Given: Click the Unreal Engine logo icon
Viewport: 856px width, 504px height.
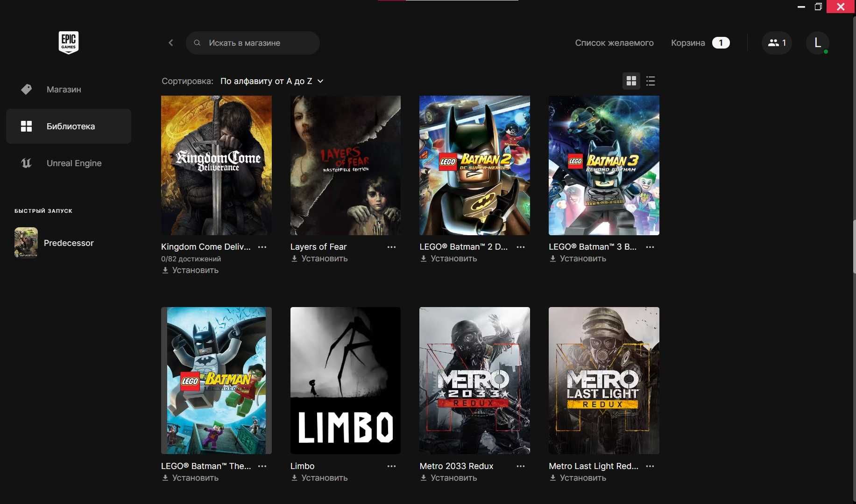Looking at the screenshot, I should [27, 163].
